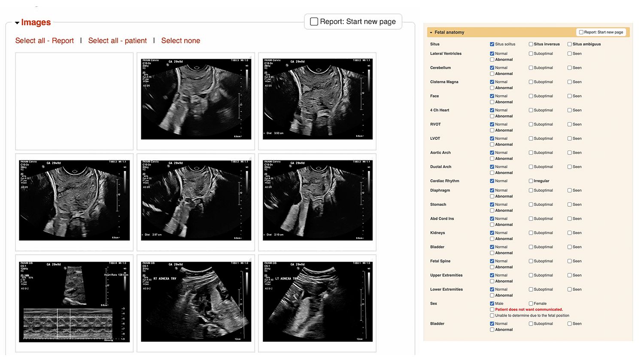Screen dimensions: 644x362
Task: Check Unable to determine due to fetal position
Action: [x=492, y=316]
